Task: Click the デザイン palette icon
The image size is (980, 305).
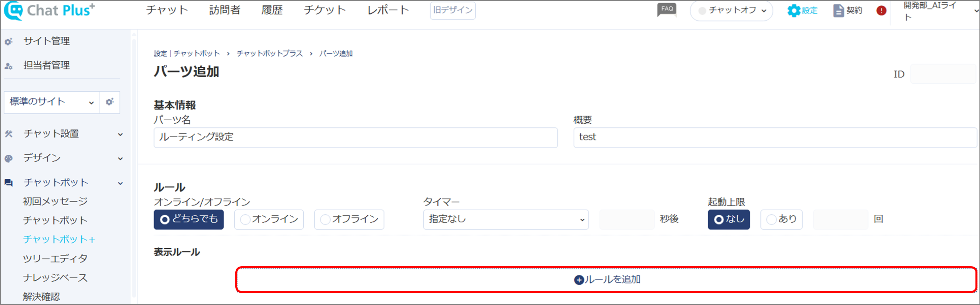Action: (x=9, y=158)
